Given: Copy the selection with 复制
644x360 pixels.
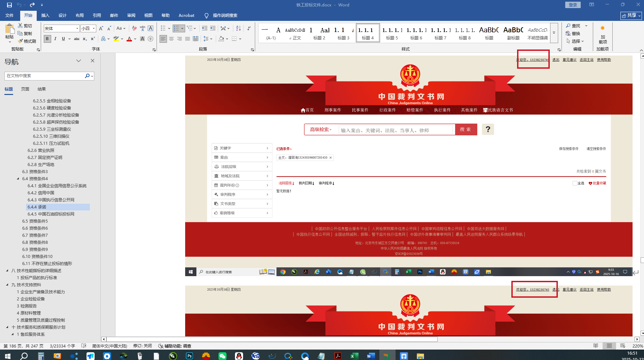Looking at the screenshot, I should (x=25, y=33).
